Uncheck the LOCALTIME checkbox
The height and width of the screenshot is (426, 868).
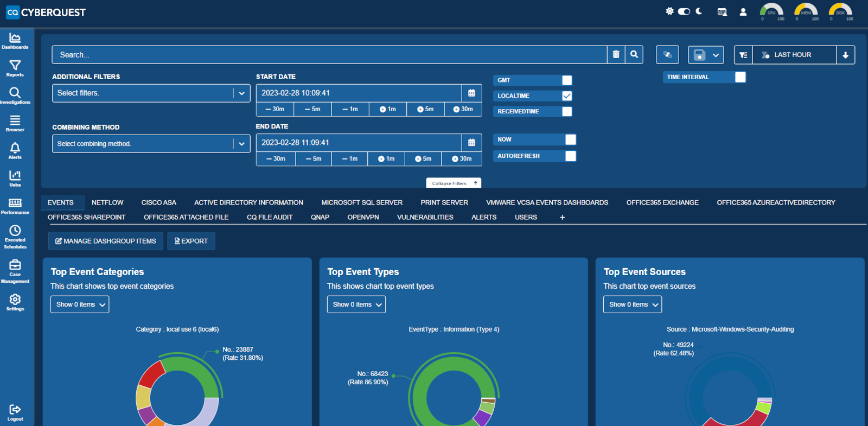tap(567, 96)
